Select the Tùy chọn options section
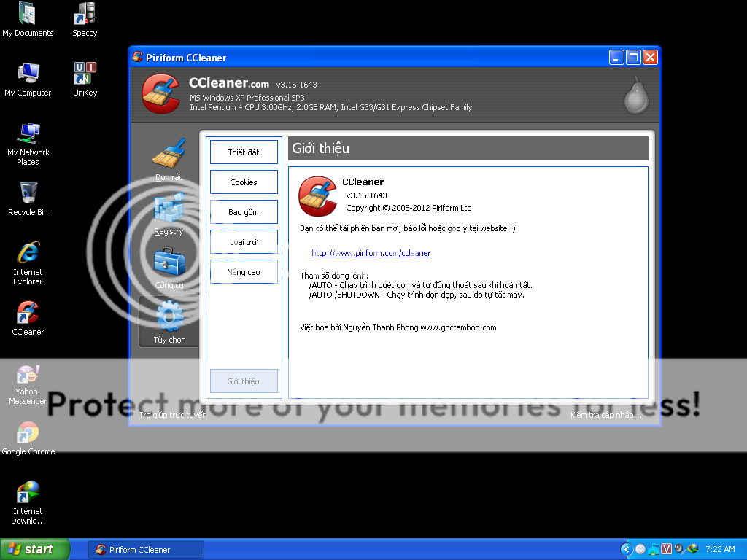This screenshot has width=747, height=560. [169, 322]
